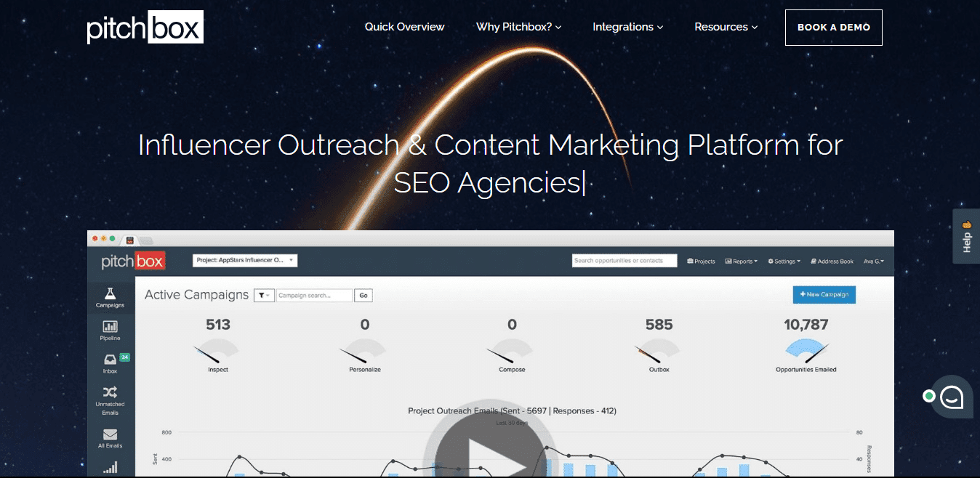Click the Outbox gauge
Image resolution: width=980 pixels, height=478 pixels.
[659, 351]
